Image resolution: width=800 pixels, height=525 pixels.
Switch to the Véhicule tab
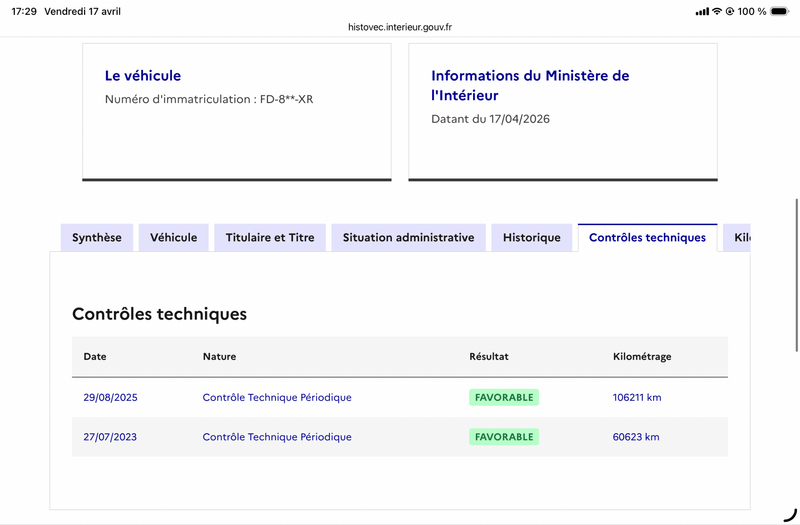174,237
